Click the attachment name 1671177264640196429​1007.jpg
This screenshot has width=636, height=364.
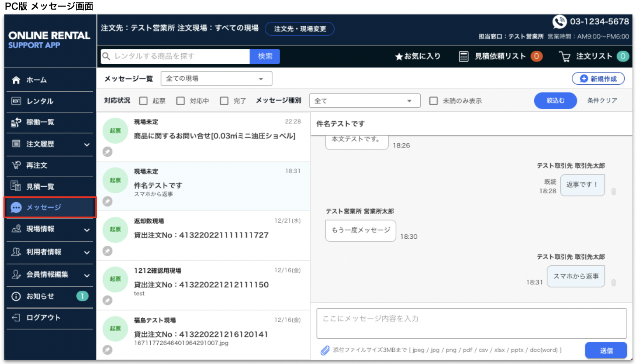pyautogui.click(x=181, y=343)
